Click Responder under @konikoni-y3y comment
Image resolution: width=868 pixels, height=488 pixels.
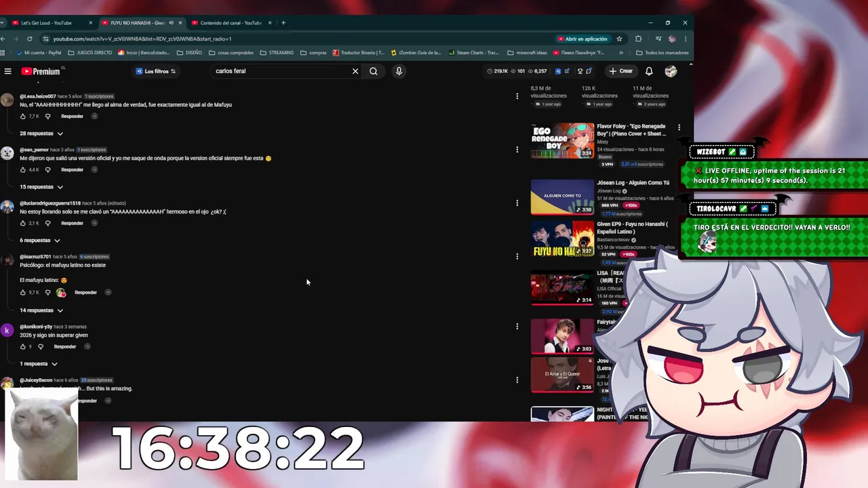click(x=64, y=346)
